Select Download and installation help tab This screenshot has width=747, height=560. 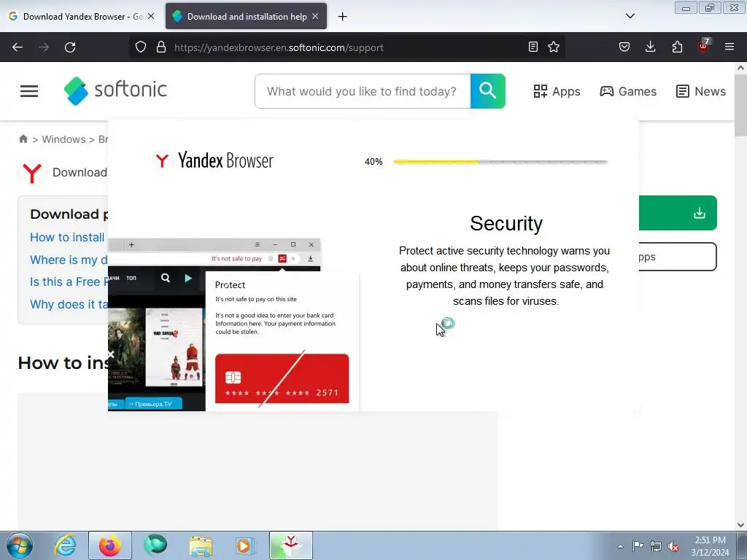coord(246,16)
